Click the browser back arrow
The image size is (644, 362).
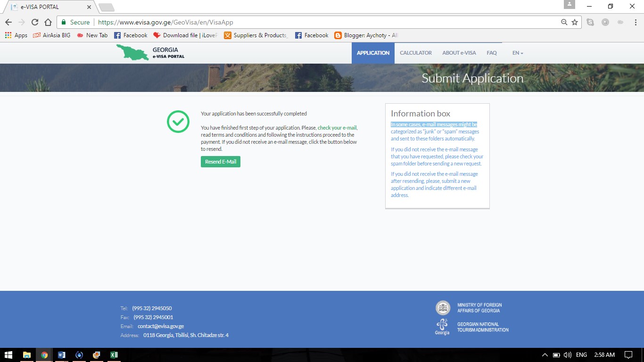8,22
